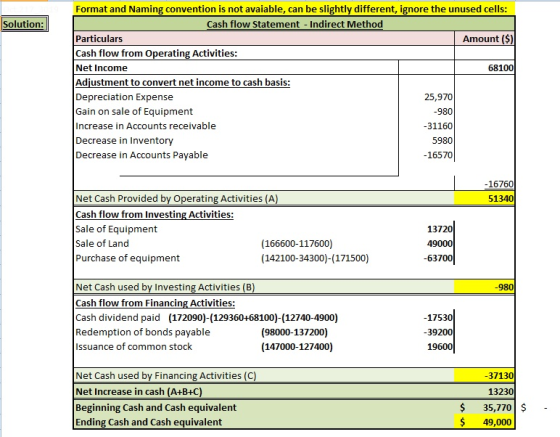The image size is (560, 437).
Task: Select the -980 gain on sale value
Action: pyautogui.click(x=443, y=111)
